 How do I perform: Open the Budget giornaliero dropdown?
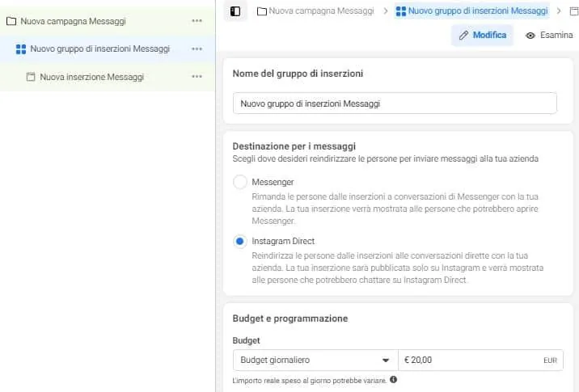click(315, 360)
